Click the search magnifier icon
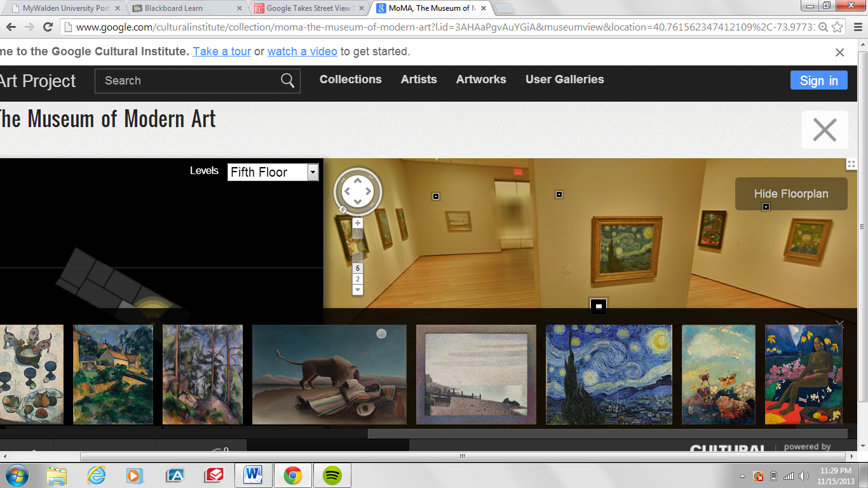The height and width of the screenshot is (488, 868). [287, 81]
